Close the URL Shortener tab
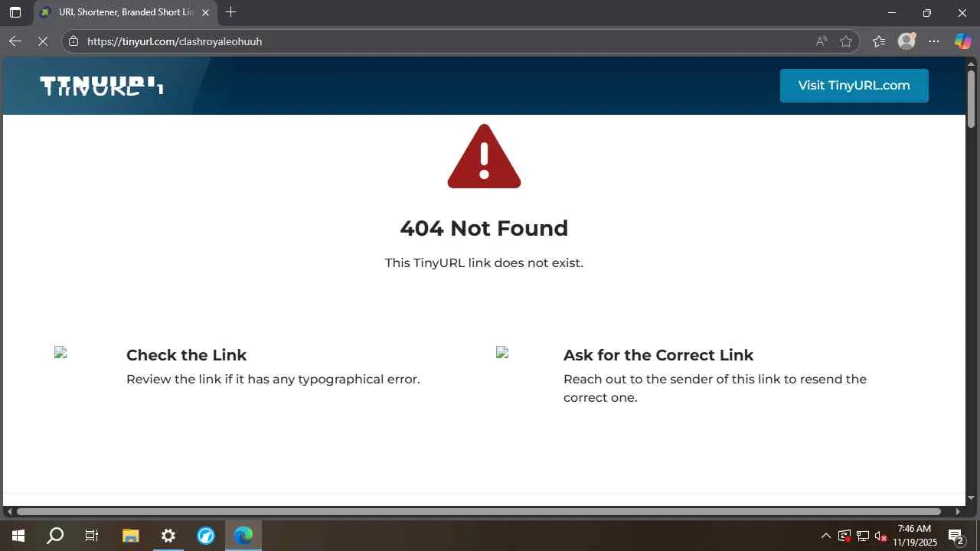 (205, 12)
